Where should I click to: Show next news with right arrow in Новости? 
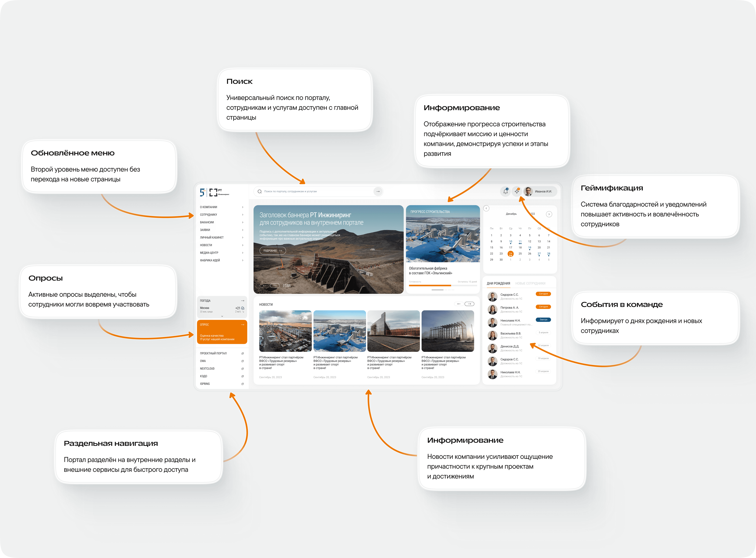[x=469, y=304]
